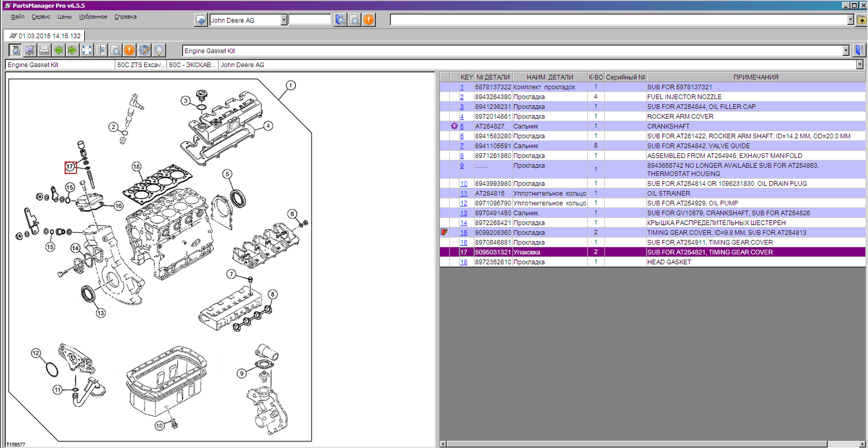Viewport: 868px width, 448px height.
Task: Open the John Deere AG catalog dropdown
Action: pos(284,20)
